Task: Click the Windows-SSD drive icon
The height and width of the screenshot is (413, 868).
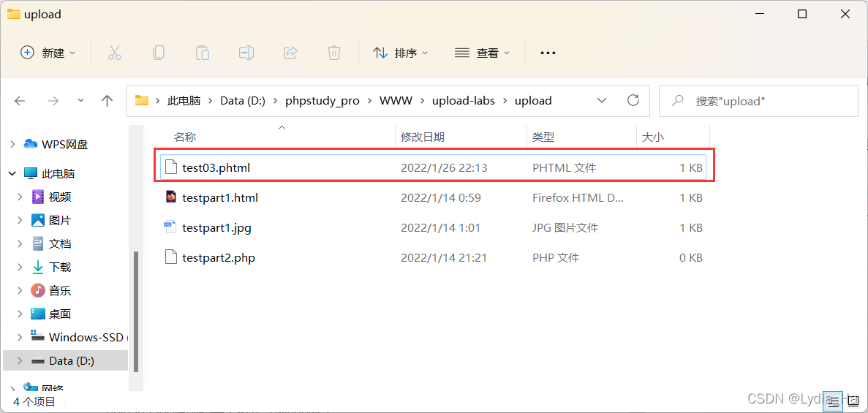Action: 37,336
